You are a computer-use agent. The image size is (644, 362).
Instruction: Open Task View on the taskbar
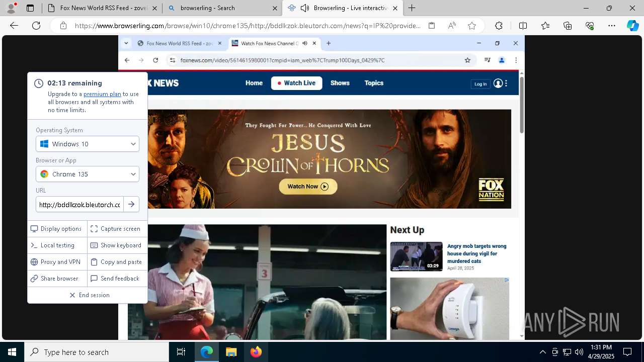click(x=181, y=352)
